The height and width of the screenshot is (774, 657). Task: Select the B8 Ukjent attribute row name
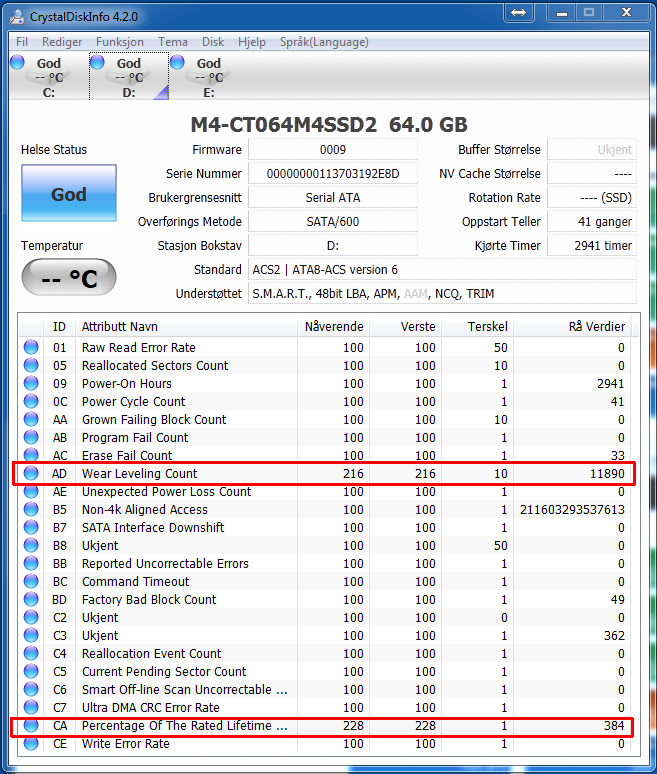(x=100, y=545)
